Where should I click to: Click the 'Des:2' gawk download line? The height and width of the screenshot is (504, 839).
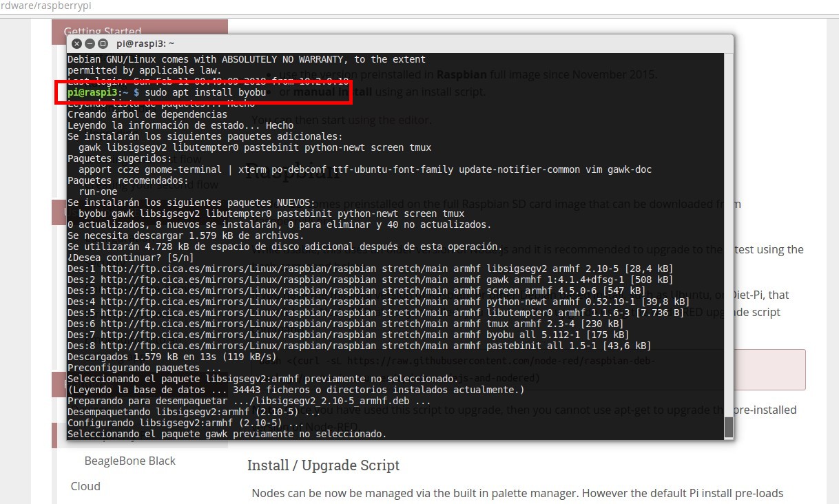(x=371, y=280)
